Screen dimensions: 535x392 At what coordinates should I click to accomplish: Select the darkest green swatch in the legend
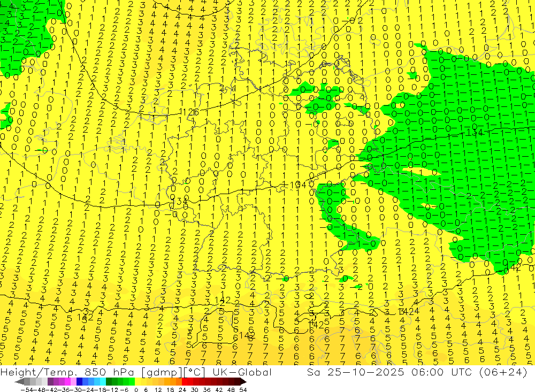point(109,382)
